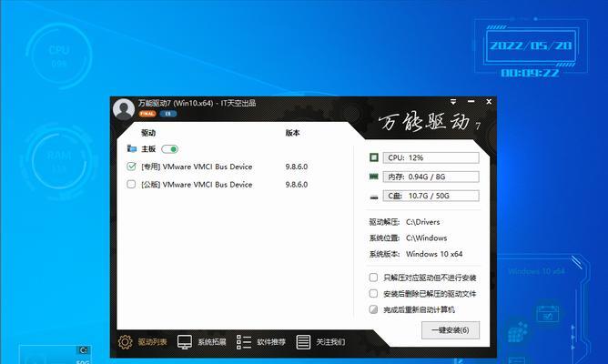The height and width of the screenshot is (364, 608).
Task: Click the C:\Drivers extraction path
Action: click(x=422, y=222)
